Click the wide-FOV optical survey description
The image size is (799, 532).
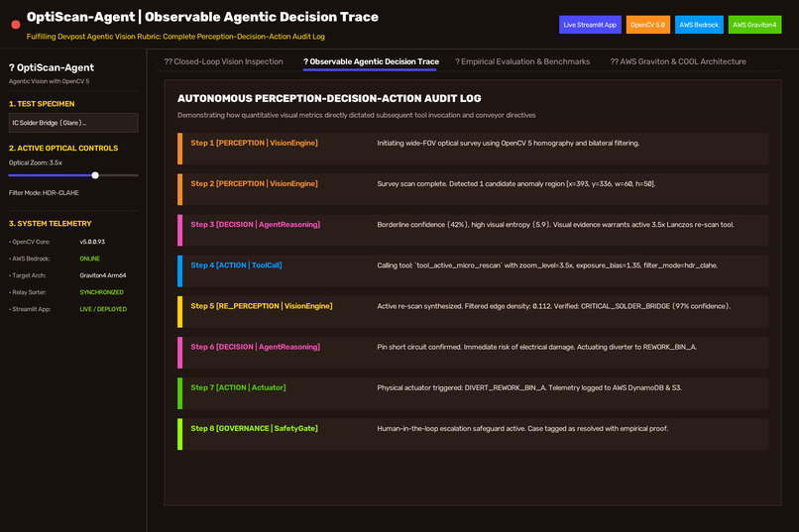tap(508, 143)
